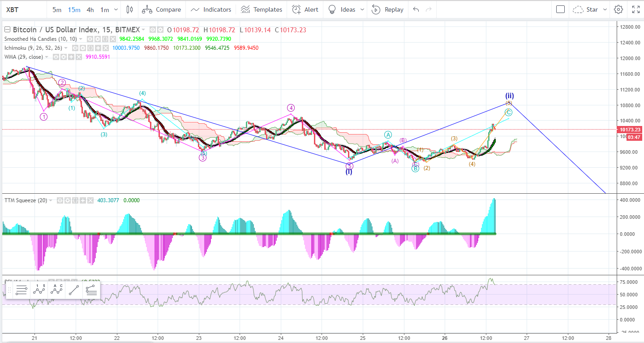Hide the Smoothed Ha Candles indicator
The image size is (644, 343).
pos(90,39)
